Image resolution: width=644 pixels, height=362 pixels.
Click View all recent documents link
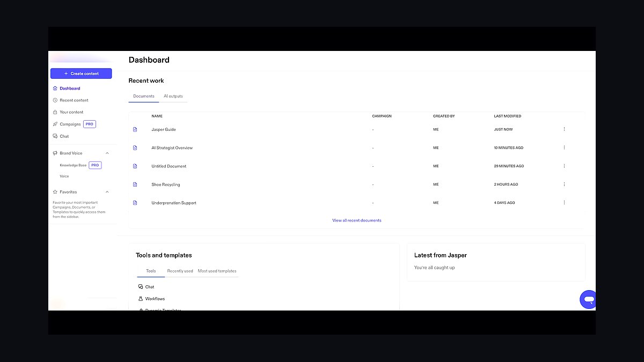coord(357,220)
